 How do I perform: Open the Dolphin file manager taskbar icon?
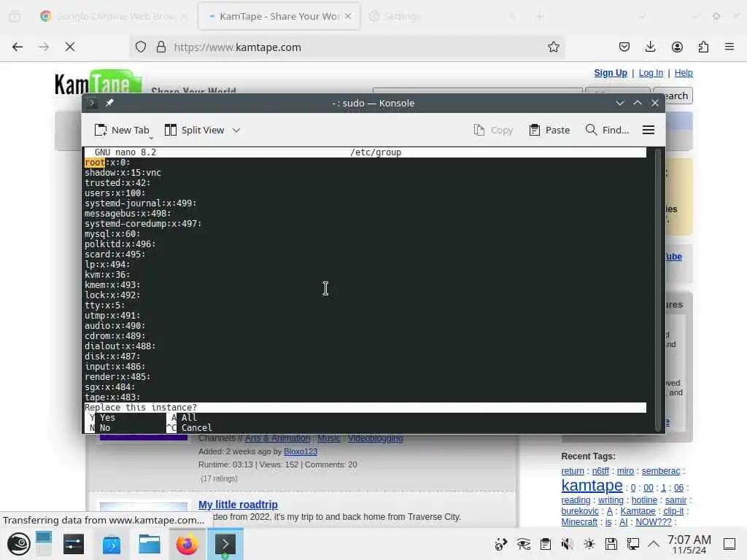[149, 544]
